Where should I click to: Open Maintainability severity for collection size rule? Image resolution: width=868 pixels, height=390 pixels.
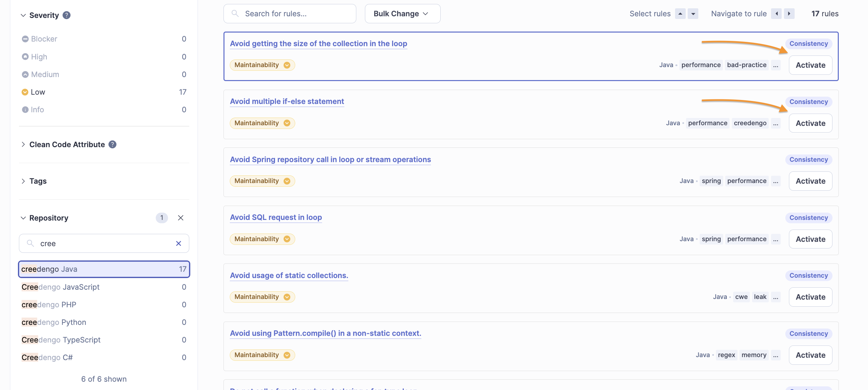[262, 65]
